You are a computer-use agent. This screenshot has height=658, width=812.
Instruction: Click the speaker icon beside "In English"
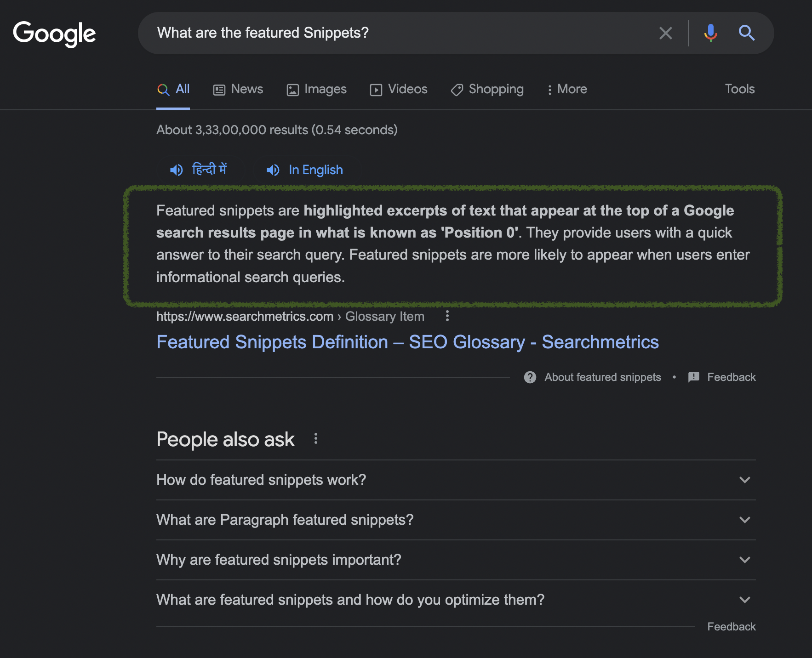click(x=273, y=170)
